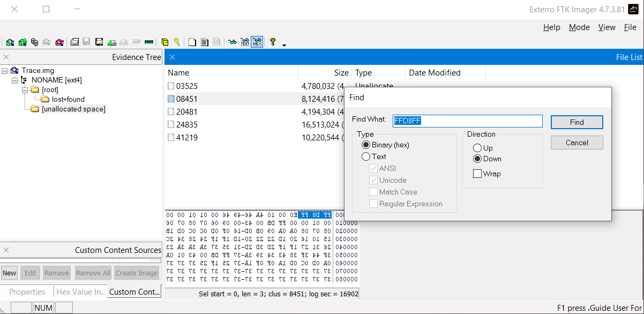
Task: Click the yellow question mark help icon
Action: [x=273, y=42]
